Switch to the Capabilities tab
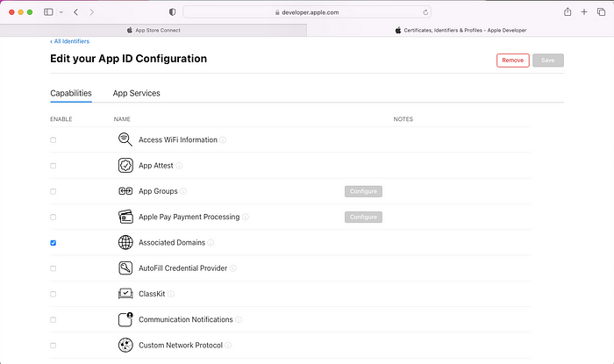 [71, 93]
